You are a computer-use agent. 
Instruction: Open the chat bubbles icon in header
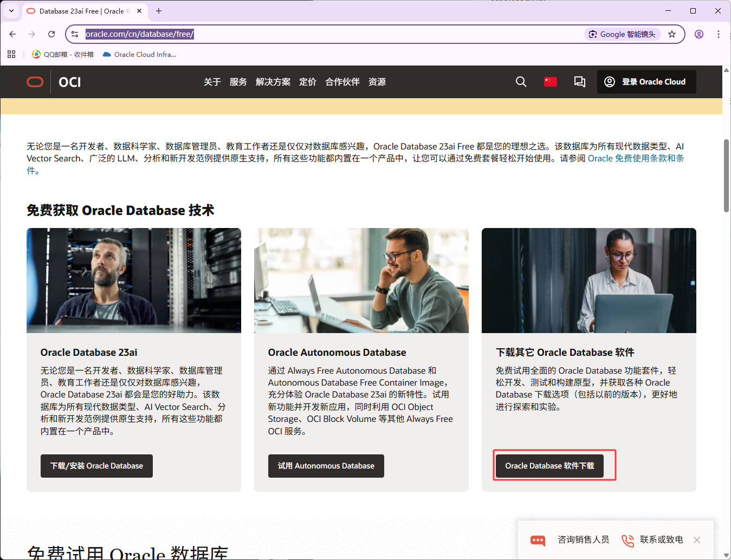click(x=580, y=82)
